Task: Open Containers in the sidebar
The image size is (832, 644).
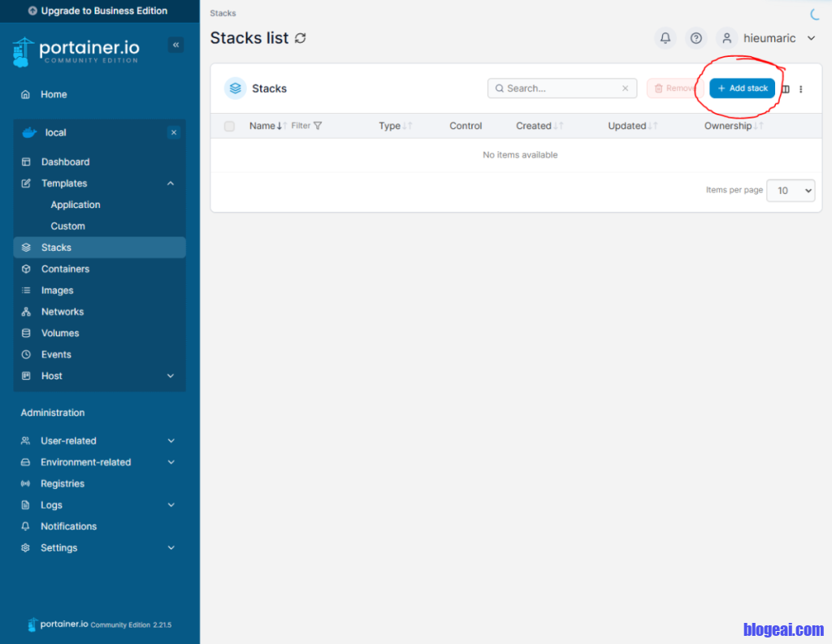Action: (x=65, y=269)
